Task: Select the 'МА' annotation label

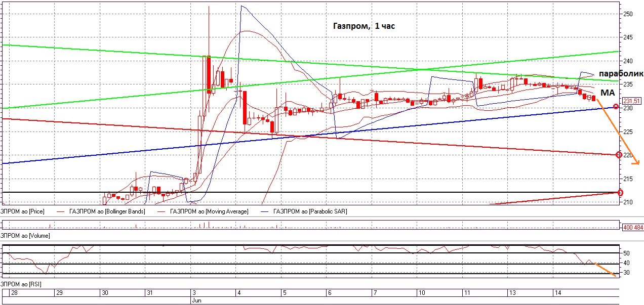Action: click(x=608, y=93)
